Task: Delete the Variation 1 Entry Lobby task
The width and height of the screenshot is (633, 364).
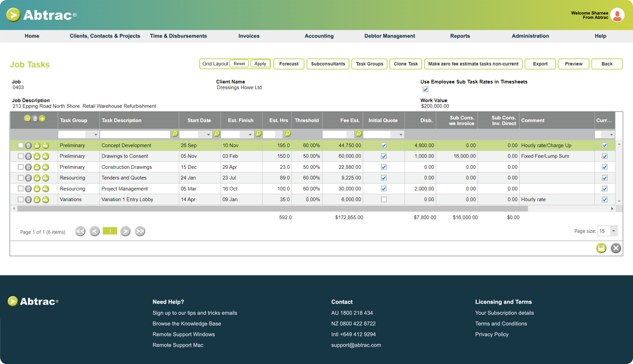Action: click(28, 200)
